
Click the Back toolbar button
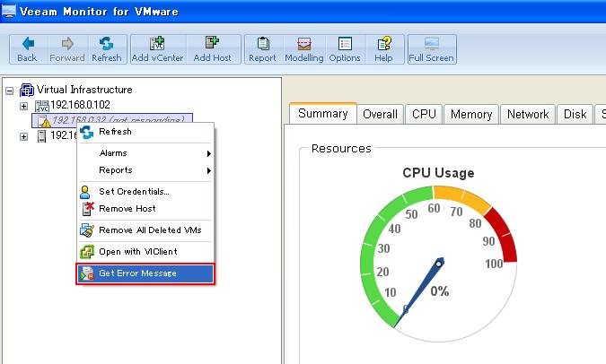(x=28, y=49)
